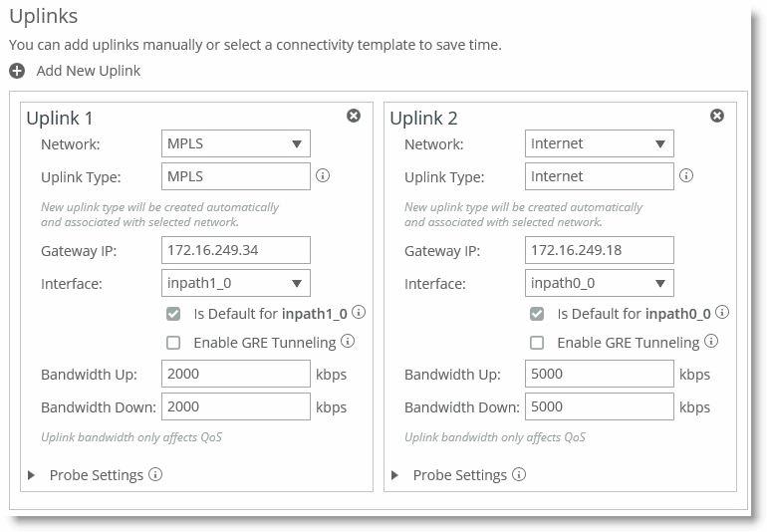The image size is (767, 532).
Task: Open the Internet Network dropdown in Uplink 2
Action: 600,143
